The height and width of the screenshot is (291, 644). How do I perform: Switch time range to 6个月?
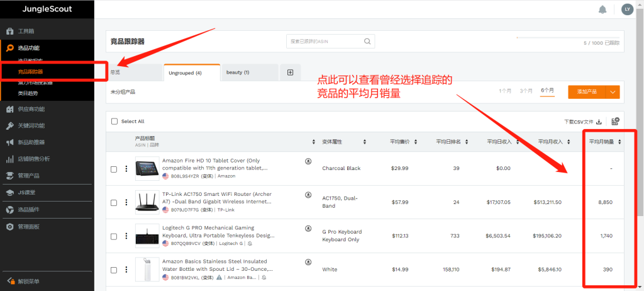coord(547,91)
